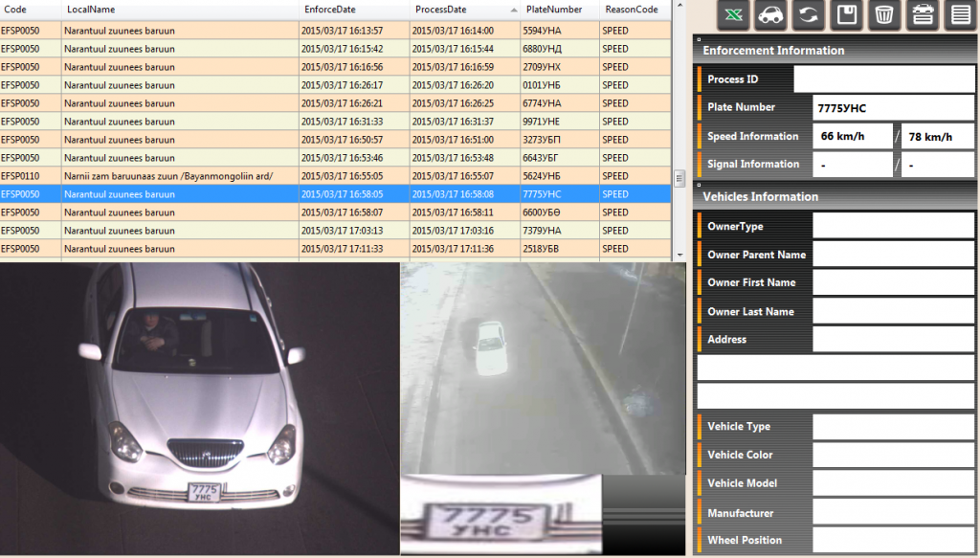
Task: Sort table by the EnforceDate column
Action: pyautogui.click(x=329, y=9)
